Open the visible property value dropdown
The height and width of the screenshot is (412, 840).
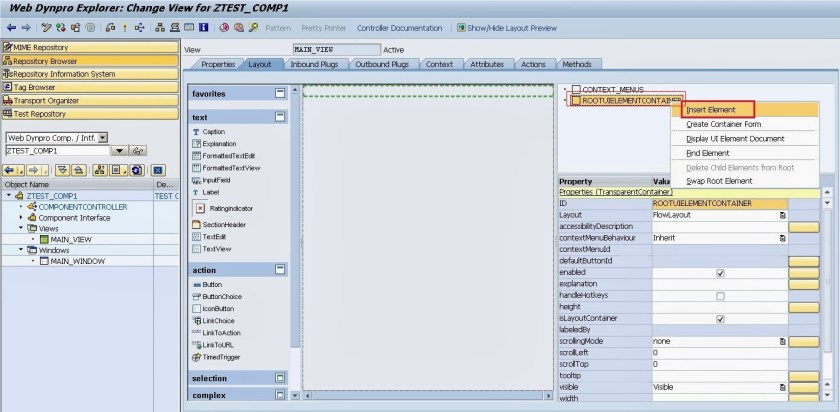click(783, 387)
